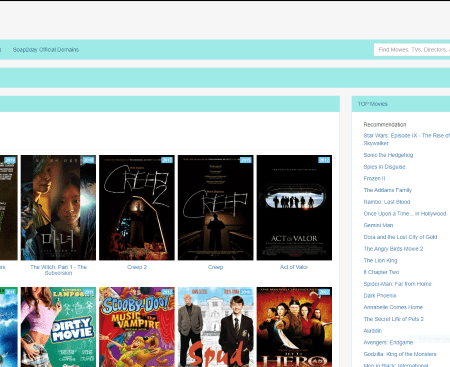Open Sonic the Hedgehog recommendation
Viewport: 450px width, 367px height.
388,155
